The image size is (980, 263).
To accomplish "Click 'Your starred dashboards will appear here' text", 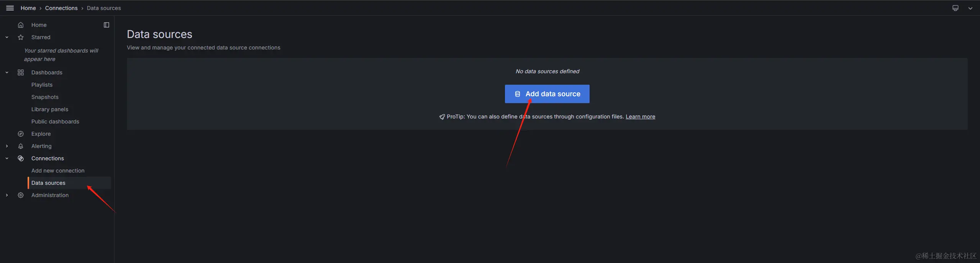I will point(61,55).
